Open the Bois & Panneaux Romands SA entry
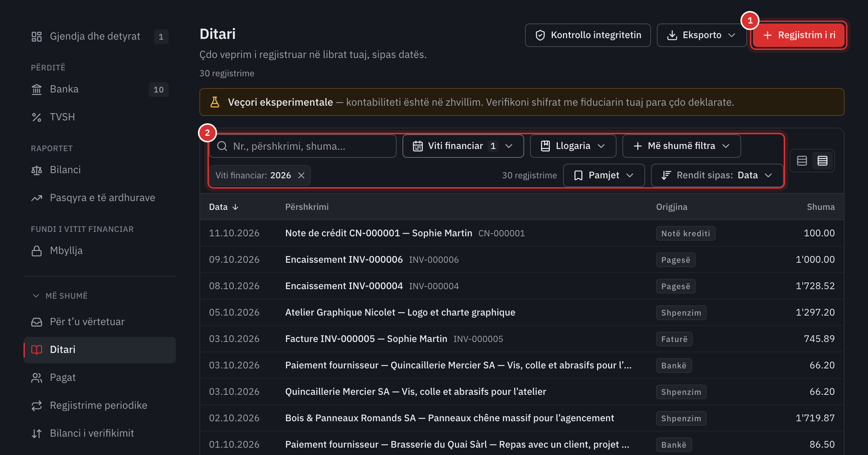 (x=522, y=418)
